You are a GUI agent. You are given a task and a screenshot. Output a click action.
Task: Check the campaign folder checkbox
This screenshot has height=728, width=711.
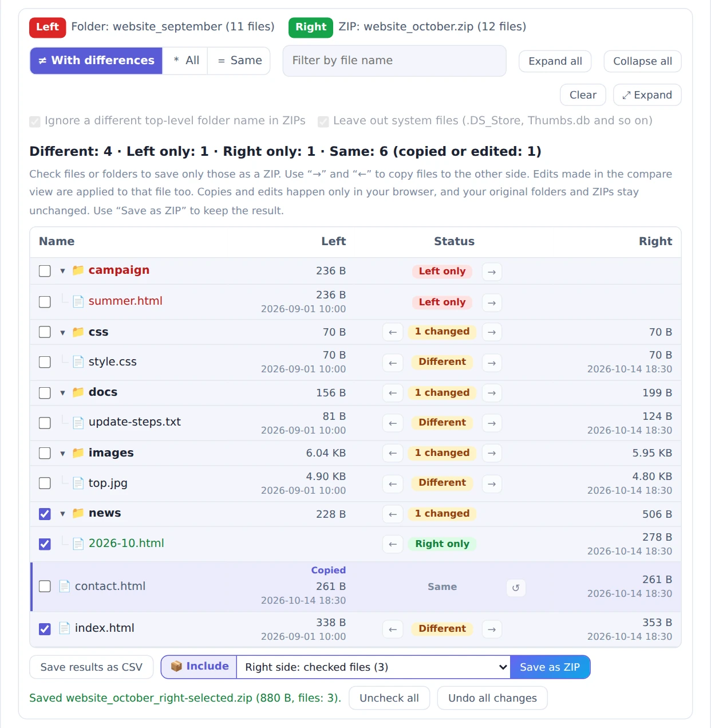[x=45, y=271]
